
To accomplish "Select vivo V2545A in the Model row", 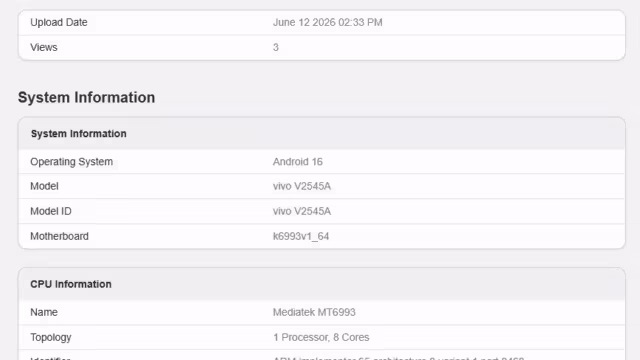I will [302, 186].
